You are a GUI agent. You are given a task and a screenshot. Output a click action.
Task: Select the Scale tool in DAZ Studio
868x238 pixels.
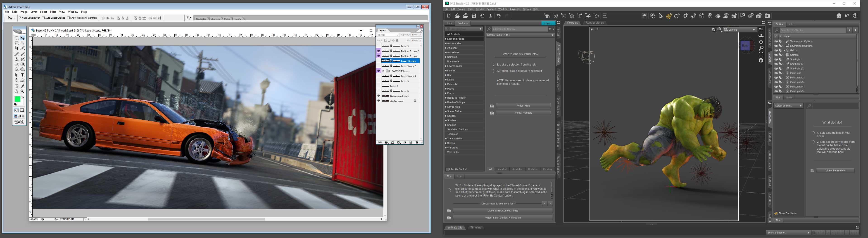(693, 16)
